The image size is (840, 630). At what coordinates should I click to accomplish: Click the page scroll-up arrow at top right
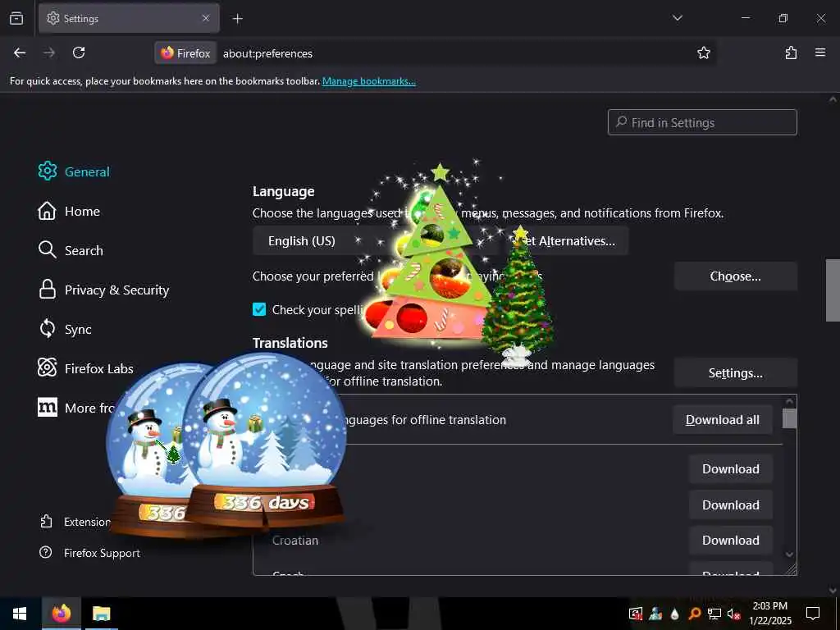tap(833, 99)
